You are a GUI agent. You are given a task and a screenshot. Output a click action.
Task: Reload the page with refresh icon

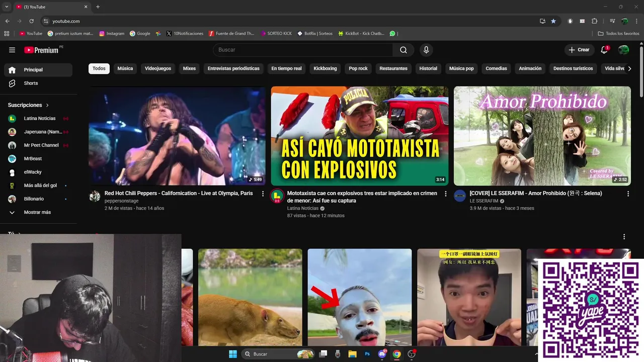[31, 21]
